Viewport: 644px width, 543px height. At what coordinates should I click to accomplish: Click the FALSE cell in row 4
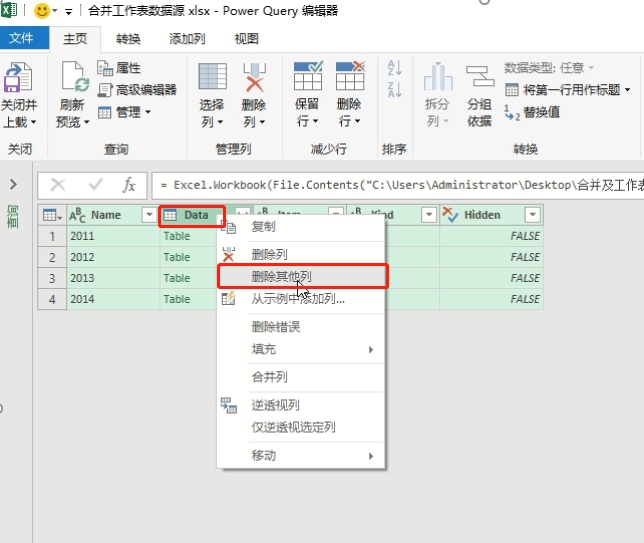click(x=491, y=299)
